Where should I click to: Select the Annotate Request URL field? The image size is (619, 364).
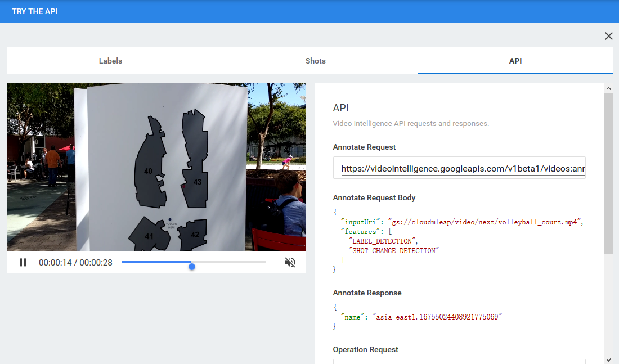click(460, 167)
